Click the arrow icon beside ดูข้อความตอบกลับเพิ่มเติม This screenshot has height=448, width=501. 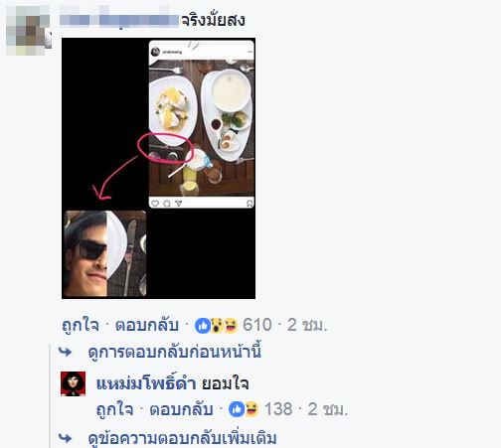pos(65,438)
